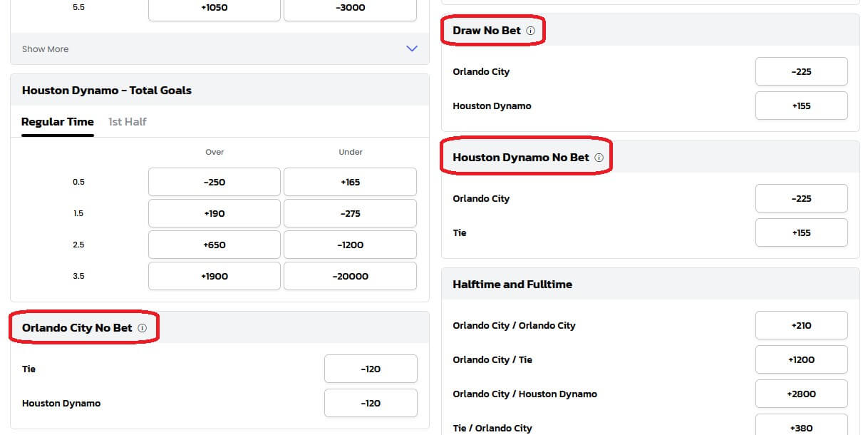Open the Draw No Bet info icon
This screenshot has height=435, width=868.
click(x=529, y=31)
